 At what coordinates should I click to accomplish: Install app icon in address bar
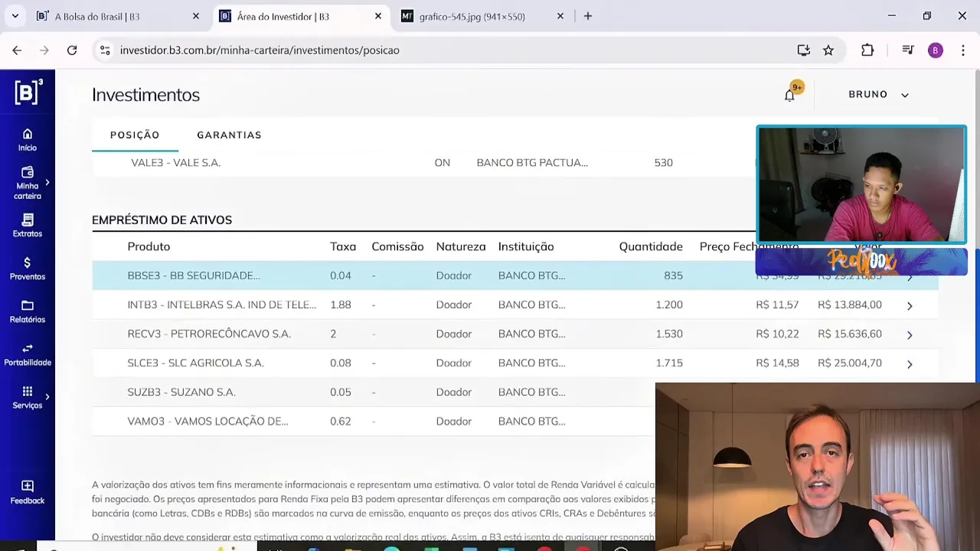(803, 51)
